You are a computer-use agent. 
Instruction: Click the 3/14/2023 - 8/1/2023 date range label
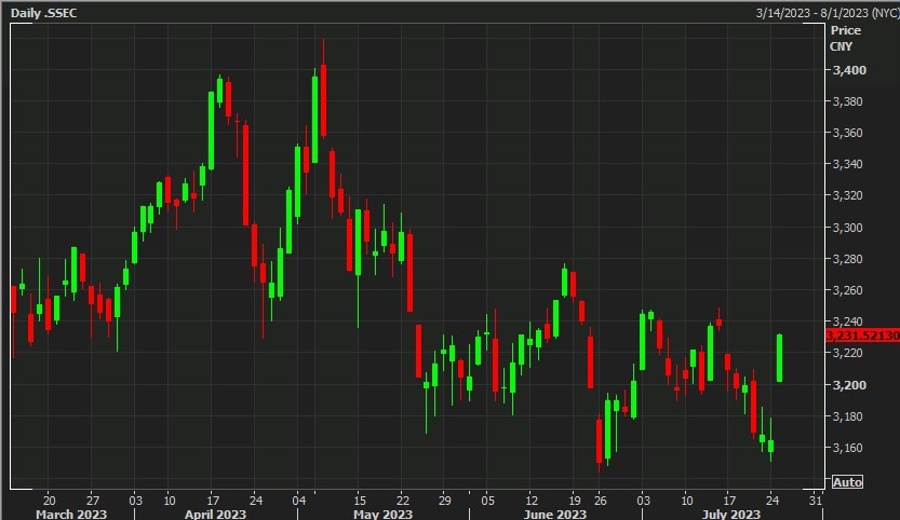point(828,13)
